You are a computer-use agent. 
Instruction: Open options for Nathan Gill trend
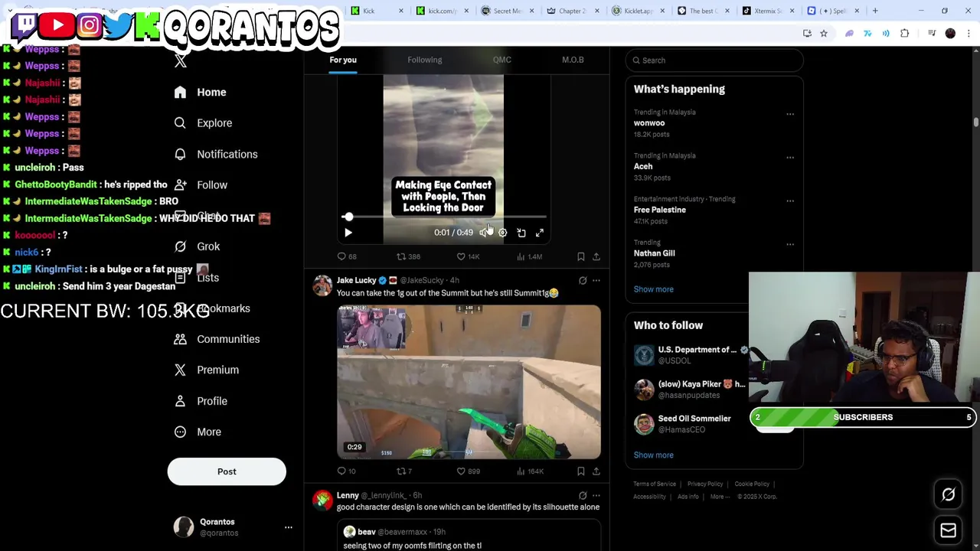pyautogui.click(x=790, y=245)
